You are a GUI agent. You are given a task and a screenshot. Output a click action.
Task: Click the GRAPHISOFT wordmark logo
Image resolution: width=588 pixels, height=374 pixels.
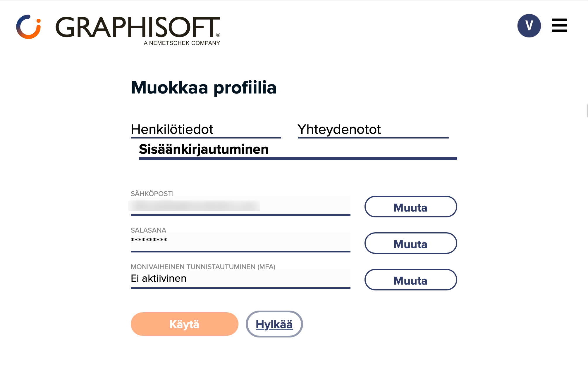pos(138,27)
